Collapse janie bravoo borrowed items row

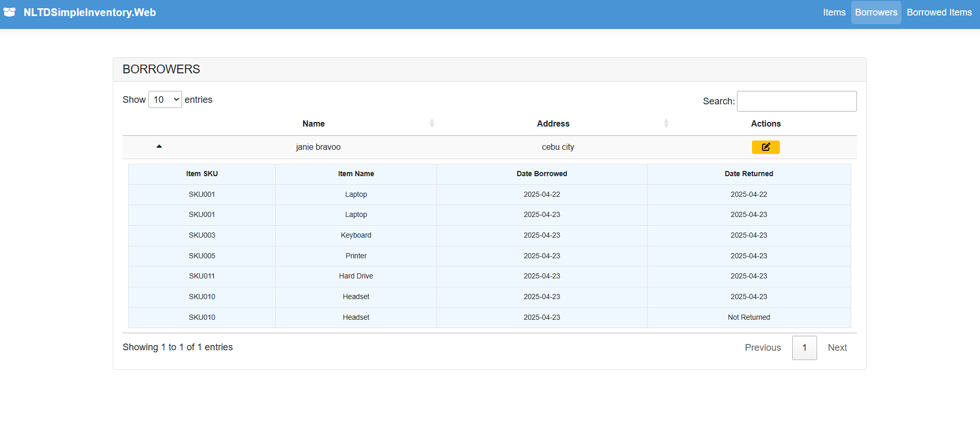coord(159,147)
